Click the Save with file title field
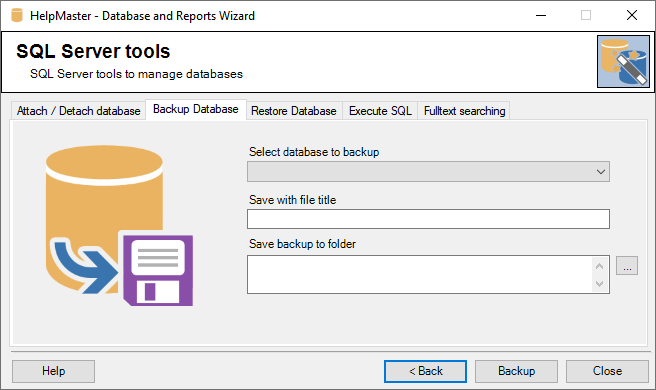Image resolution: width=656 pixels, height=390 pixels. 428,219
